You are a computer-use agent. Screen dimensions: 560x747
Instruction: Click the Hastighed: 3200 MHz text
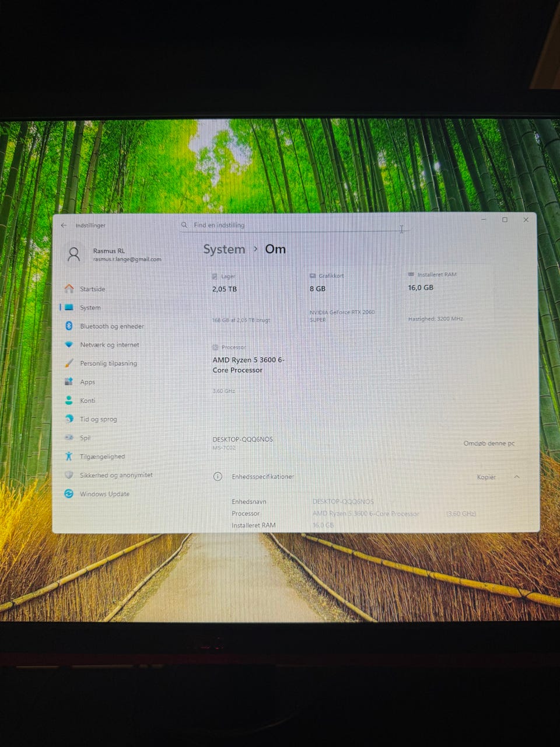tap(436, 319)
